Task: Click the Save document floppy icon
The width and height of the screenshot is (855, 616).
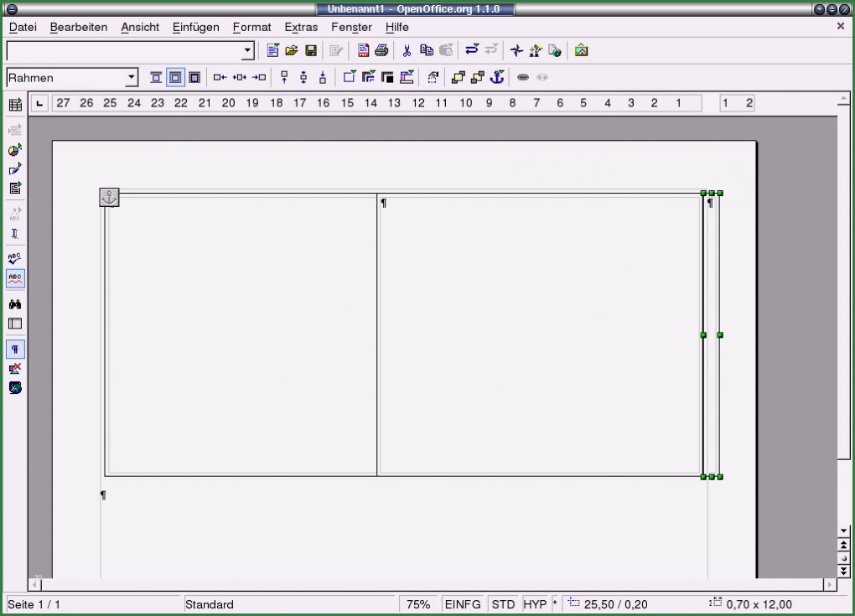Action: tap(311, 50)
